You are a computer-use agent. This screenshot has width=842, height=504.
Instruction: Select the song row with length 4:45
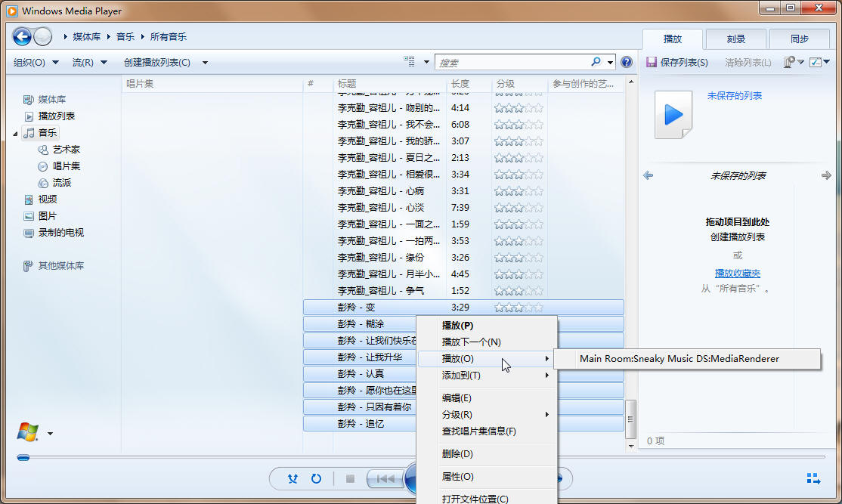(463, 274)
